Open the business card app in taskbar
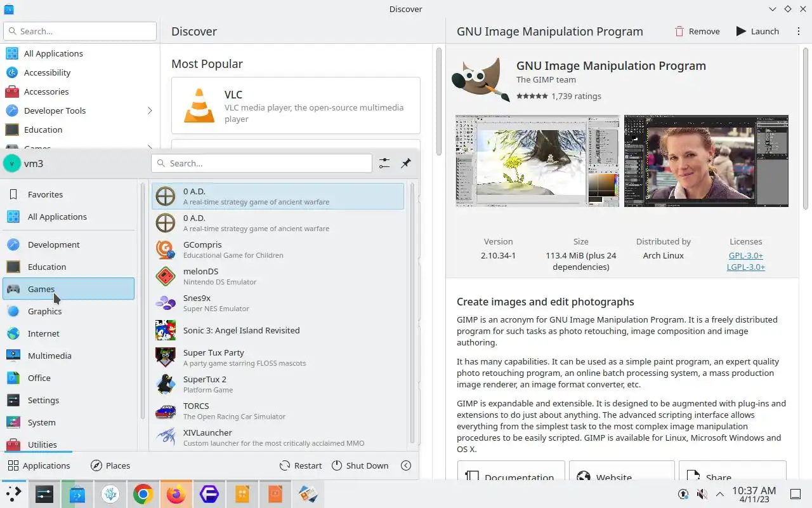Viewport: 812px width, 508px height. click(x=308, y=494)
